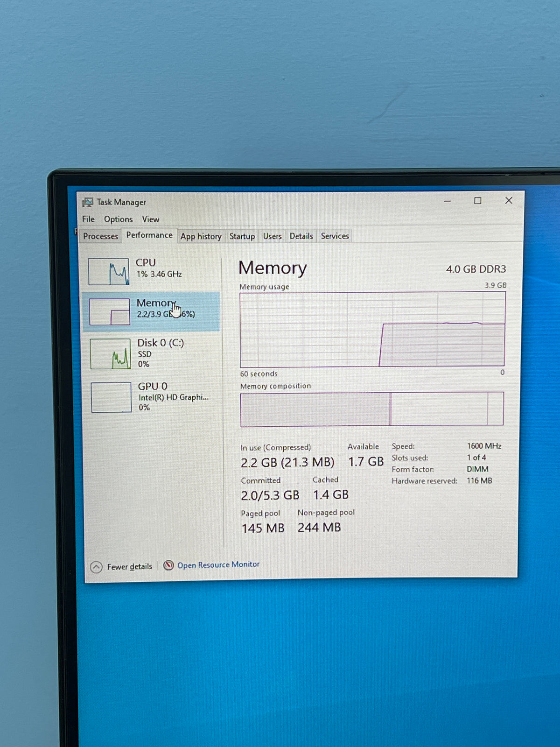Switch to the Services tab
The height and width of the screenshot is (747, 560).
pyautogui.click(x=335, y=236)
